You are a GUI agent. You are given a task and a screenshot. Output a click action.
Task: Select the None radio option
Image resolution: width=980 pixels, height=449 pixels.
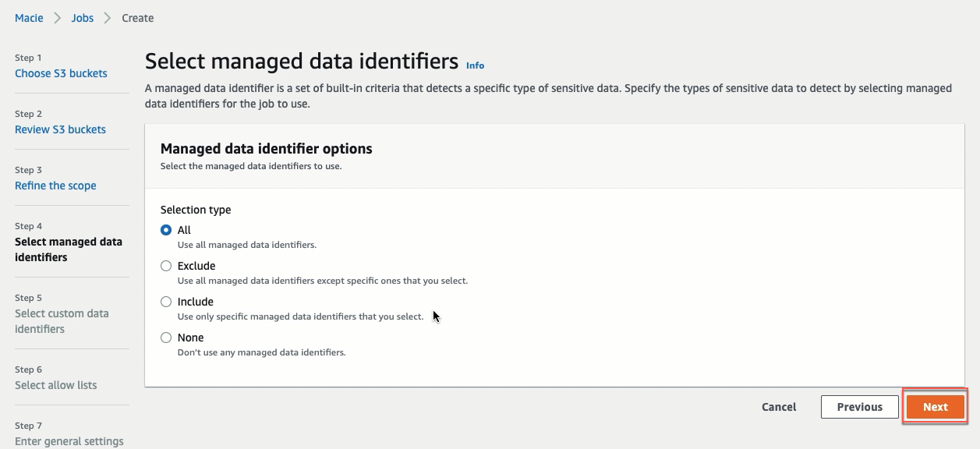tap(166, 338)
